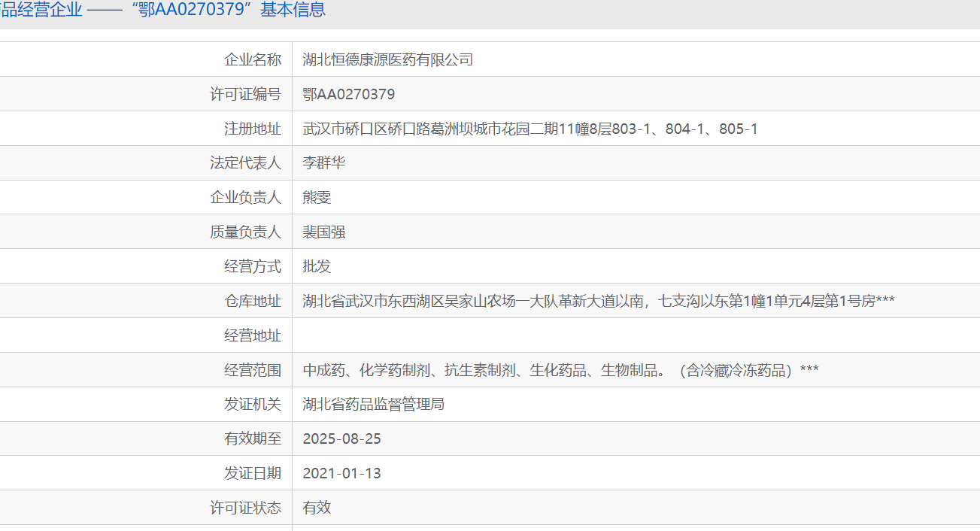The width and height of the screenshot is (980, 531).
Task: Click the issue date 2021-01-13
Action: [341, 473]
